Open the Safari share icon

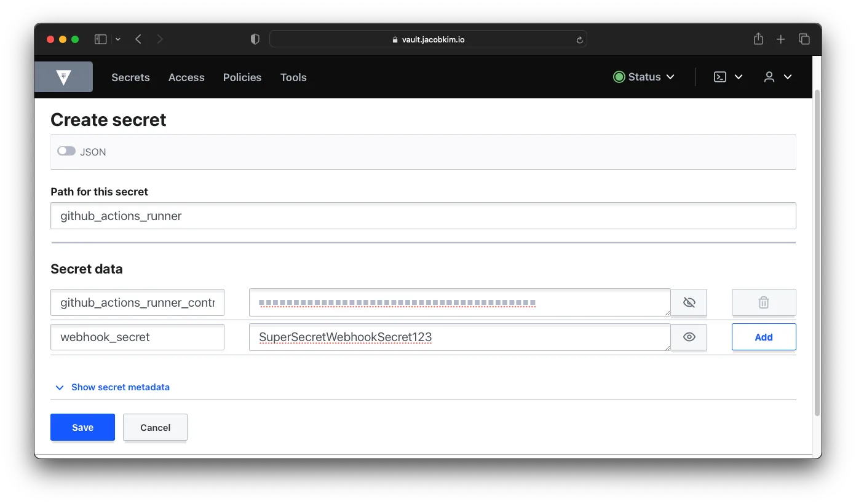pyautogui.click(x=758, y=39)
